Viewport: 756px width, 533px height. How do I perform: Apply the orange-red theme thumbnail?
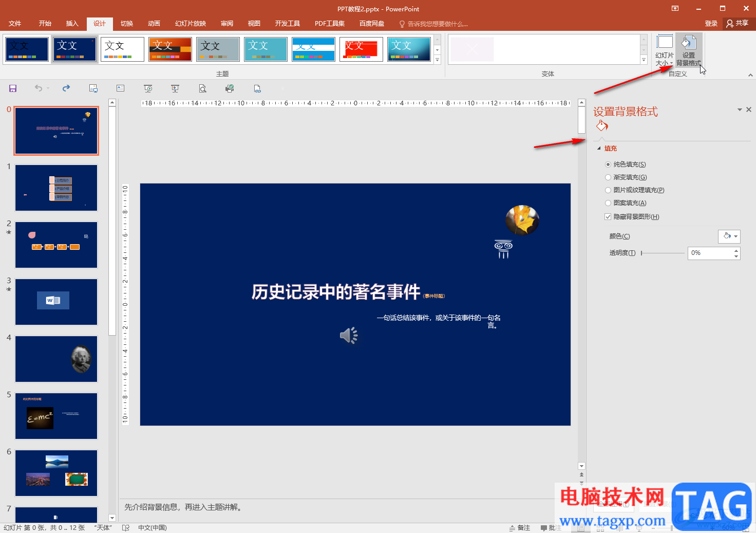click(x=170, y=49)
